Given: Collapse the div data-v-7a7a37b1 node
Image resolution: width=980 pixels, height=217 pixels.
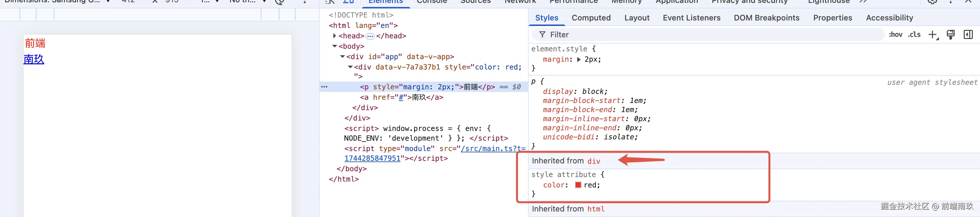Looking at the screenshot, I should coord(350,67).
